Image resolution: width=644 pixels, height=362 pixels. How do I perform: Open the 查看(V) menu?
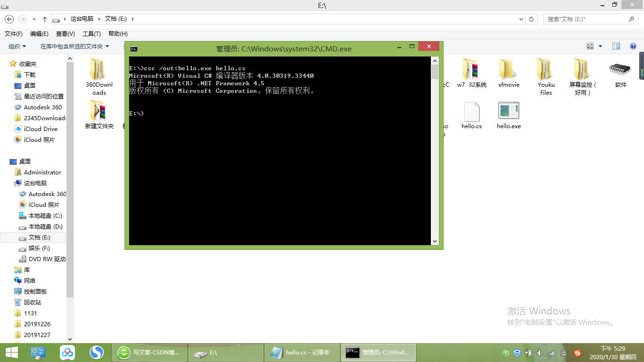[x=66, y=34]
